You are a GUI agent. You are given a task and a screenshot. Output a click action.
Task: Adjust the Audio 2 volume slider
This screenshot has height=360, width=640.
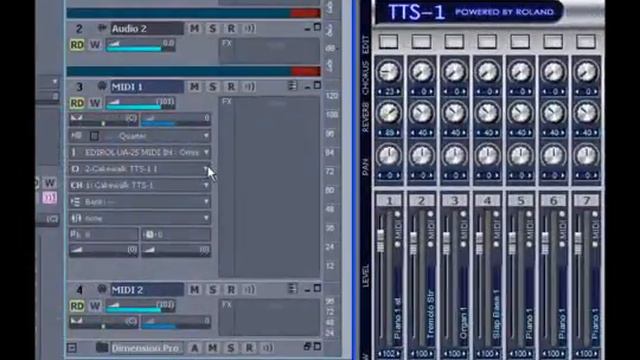click(x=140, y=45)
